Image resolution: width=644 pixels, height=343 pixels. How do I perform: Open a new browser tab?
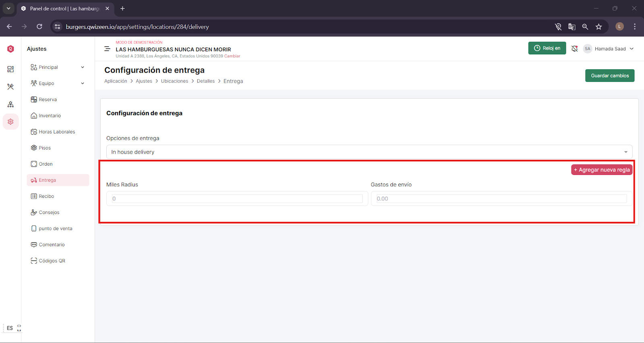123,8
